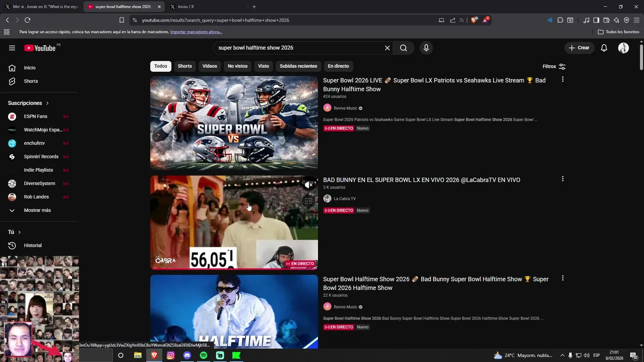Run the search with the magnifier button
The image size is (644, 362).
[x=404, y=48]
